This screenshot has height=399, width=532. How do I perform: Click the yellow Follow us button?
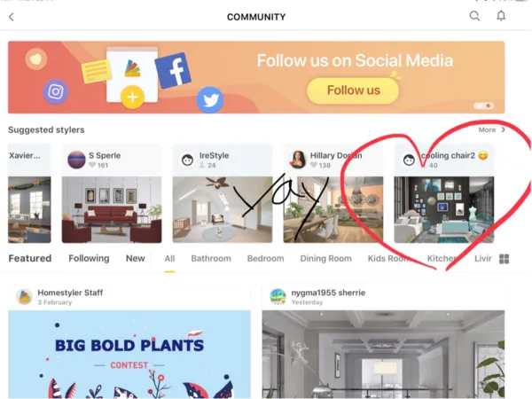point(353,90)
